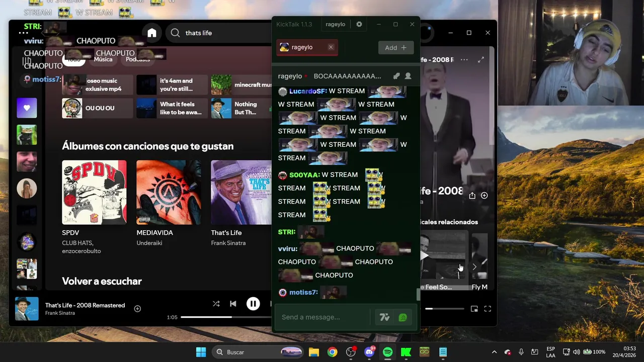This screenshot has width=644, height=362.
Task: Open the SPDV album cover
Action: pyautogui.click(x=94, y=192)
